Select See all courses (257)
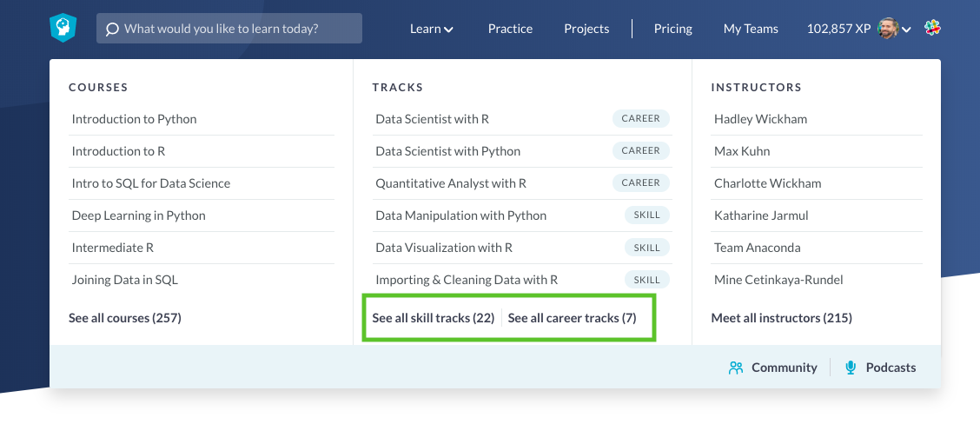980x444 pixels. pos(125,318)
